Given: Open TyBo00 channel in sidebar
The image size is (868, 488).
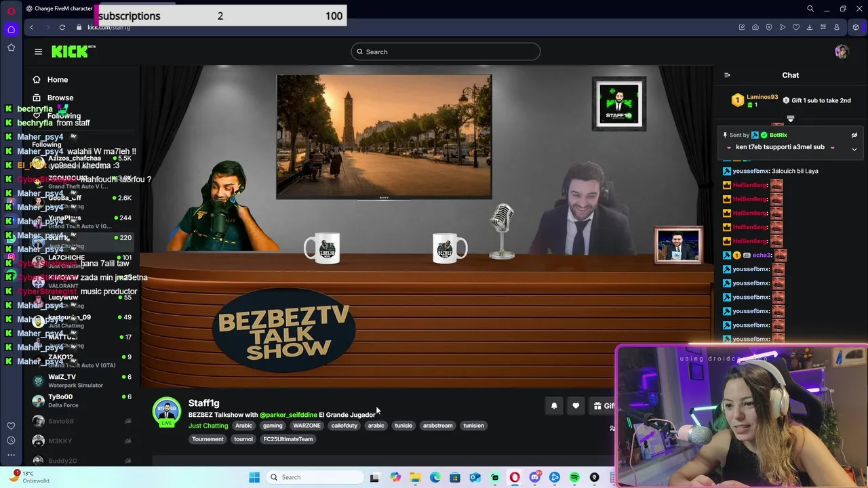Looking at the screenshot, I should (x=81, y=401).
